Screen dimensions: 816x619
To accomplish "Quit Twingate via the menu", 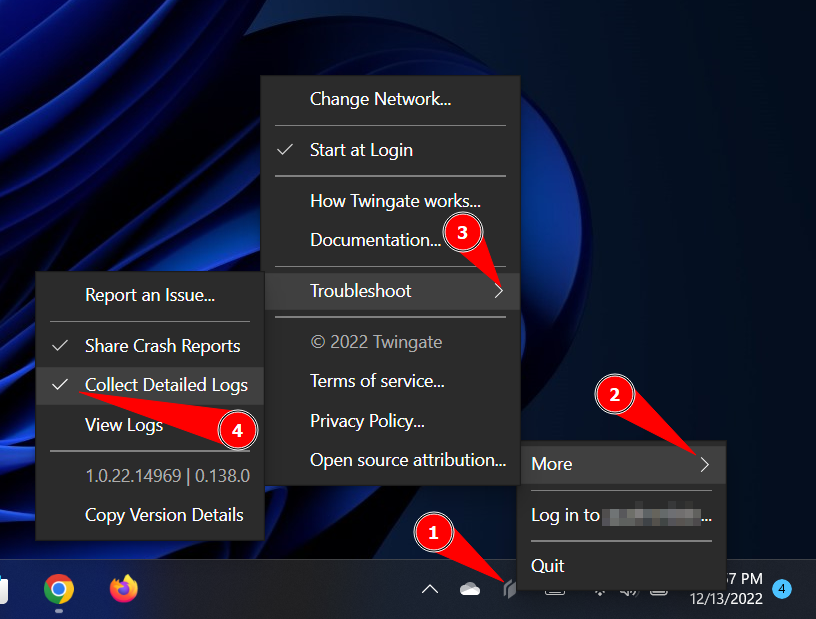I will tap(547, 565).
